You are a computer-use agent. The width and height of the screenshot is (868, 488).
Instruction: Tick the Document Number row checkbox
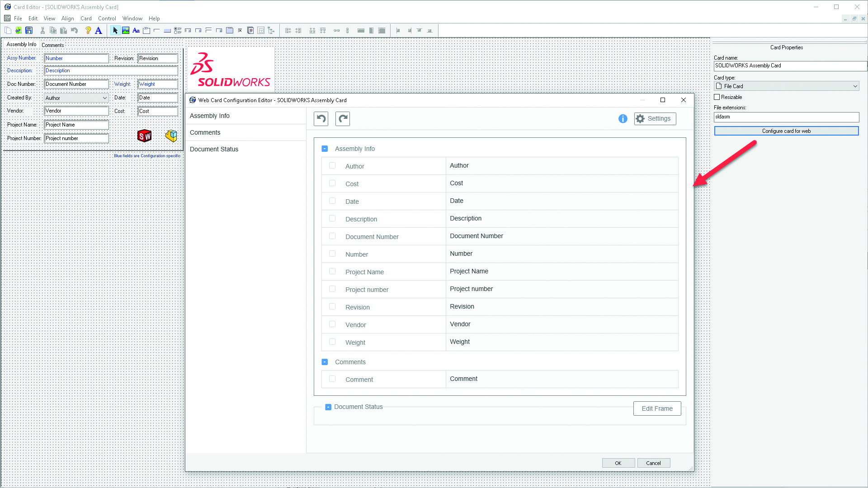click(332, 236)
